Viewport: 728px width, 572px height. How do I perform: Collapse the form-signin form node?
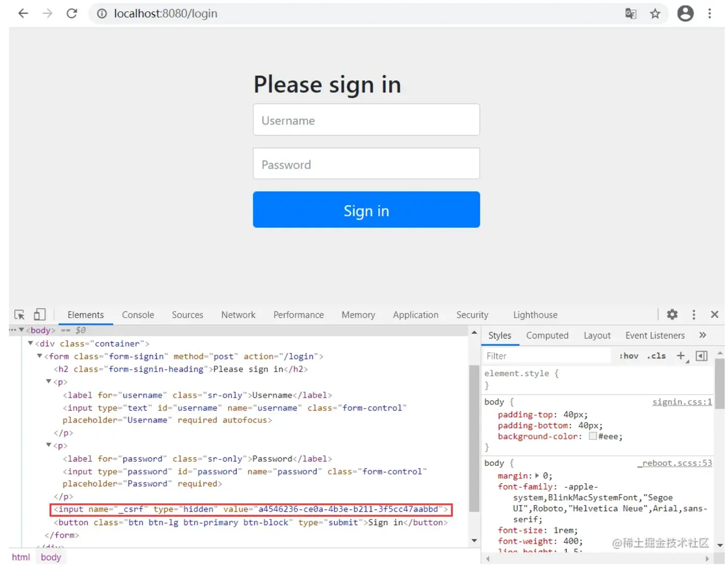click(x=39, y=356)
